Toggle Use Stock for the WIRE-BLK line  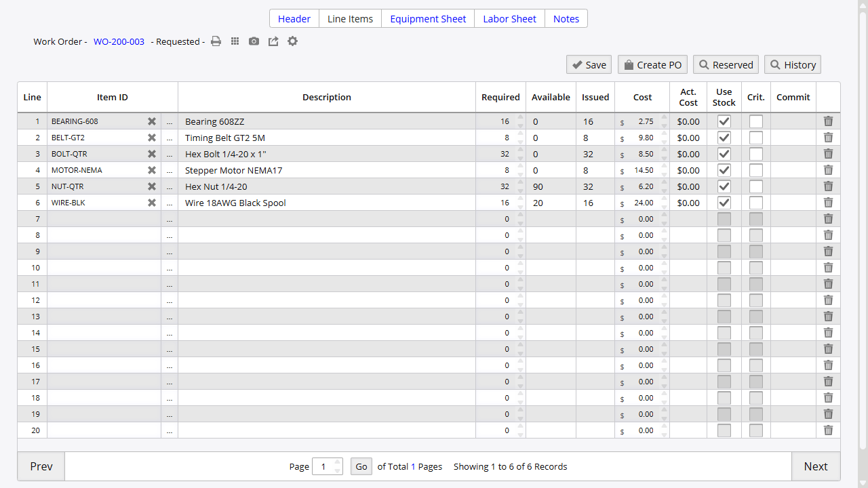(724, 203)
